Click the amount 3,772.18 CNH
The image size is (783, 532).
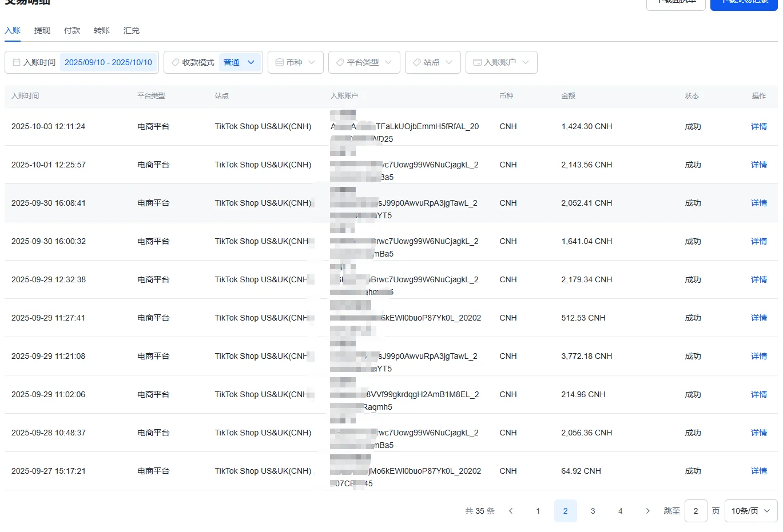pos(587,356)
